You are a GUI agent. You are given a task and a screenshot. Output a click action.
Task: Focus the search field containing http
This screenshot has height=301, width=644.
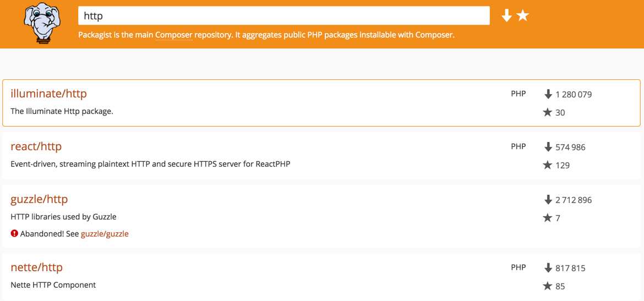click(x=284, y=15)
